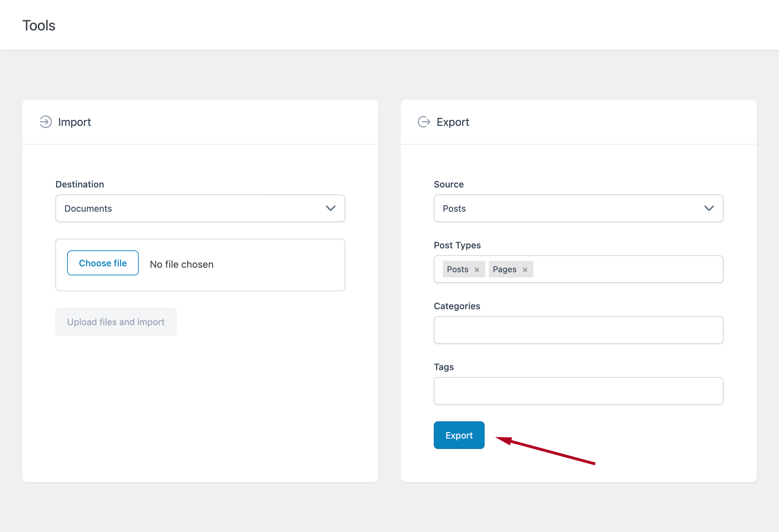The image size is (779, 532).
Task: Open the Source dropdown showing Posts
Action: pos(578,208)
